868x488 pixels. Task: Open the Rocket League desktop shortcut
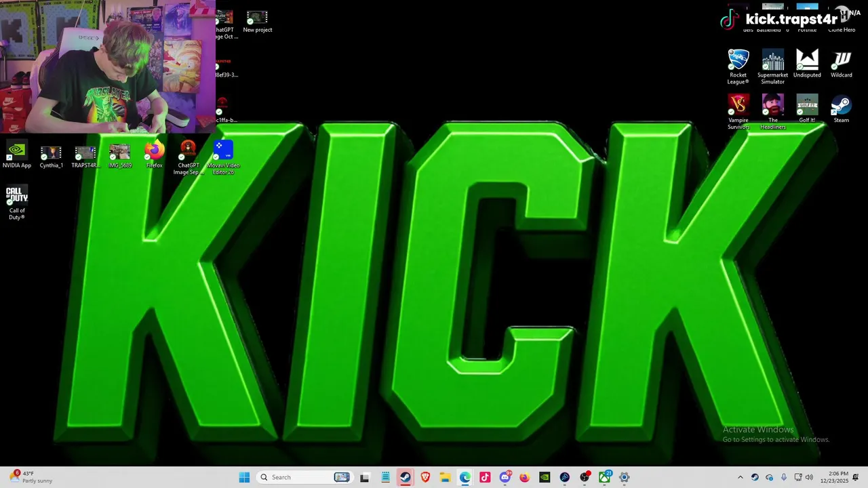pos(738,66)
